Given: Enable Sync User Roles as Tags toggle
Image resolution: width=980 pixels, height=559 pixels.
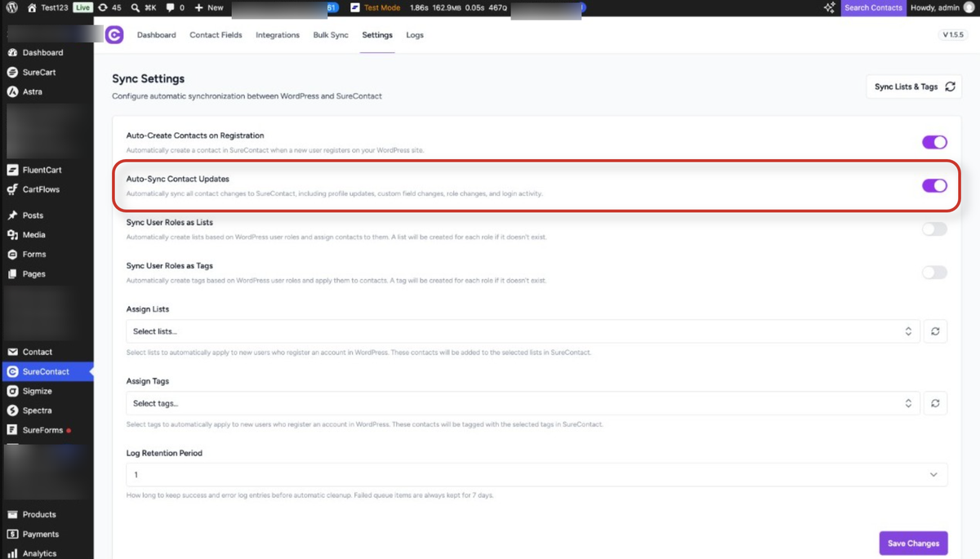Looking at the screenshot, I should click(x=934, y=273).
